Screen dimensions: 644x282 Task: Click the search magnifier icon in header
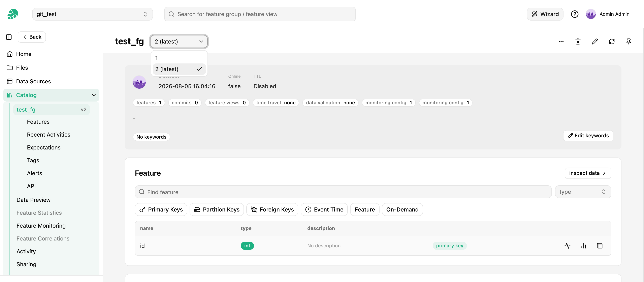[171, 14]
